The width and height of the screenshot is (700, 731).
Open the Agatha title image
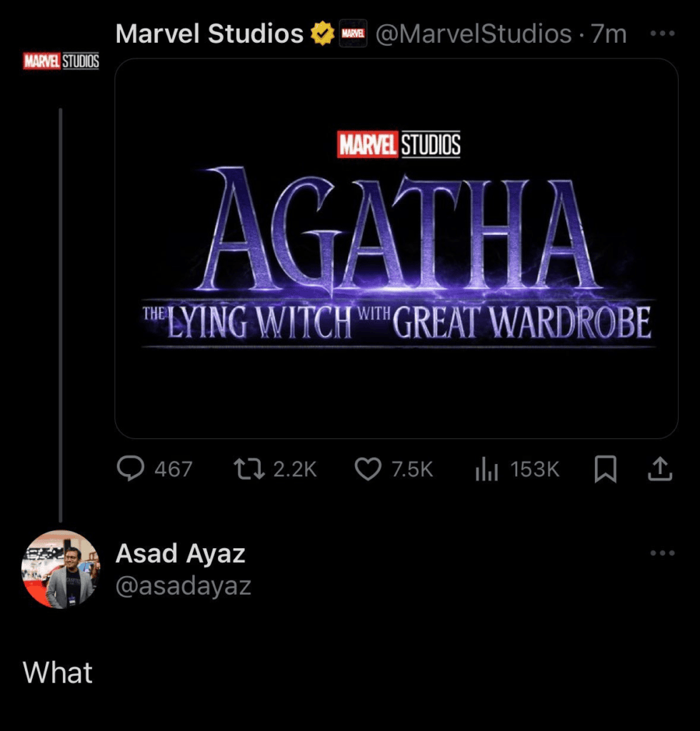(x=396, y=248)
